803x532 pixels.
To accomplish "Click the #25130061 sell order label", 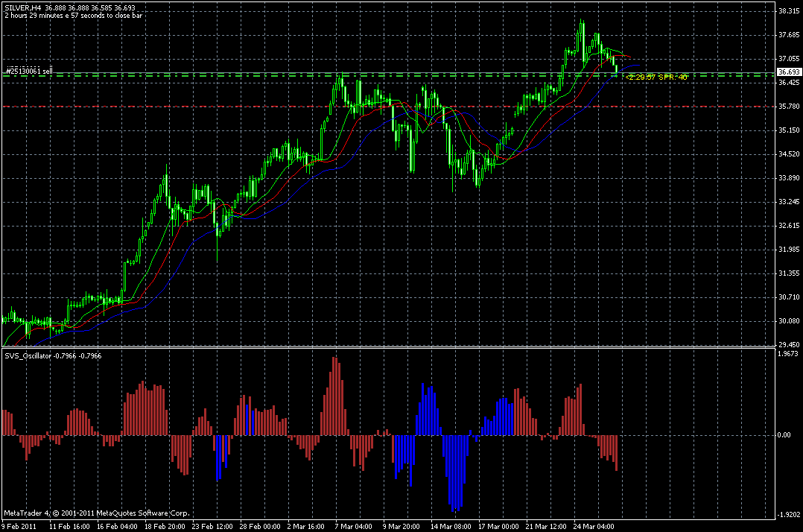I will tap(29, 72).
